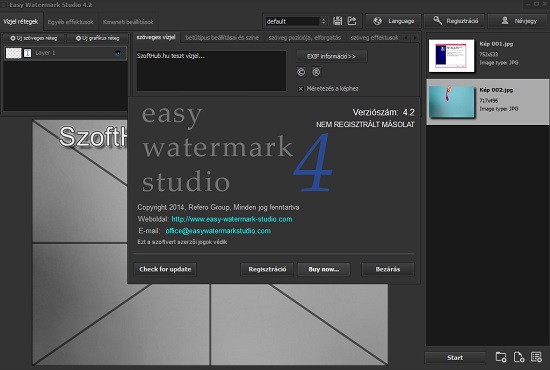Switch to the Vízjel rétegek tab

(21, 22)
